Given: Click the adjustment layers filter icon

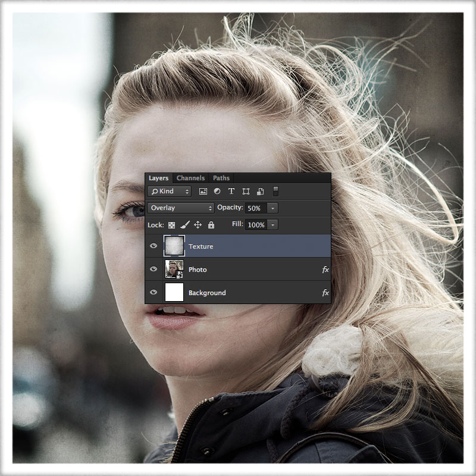Looking at the screenshot, I should tap(217, 192).
